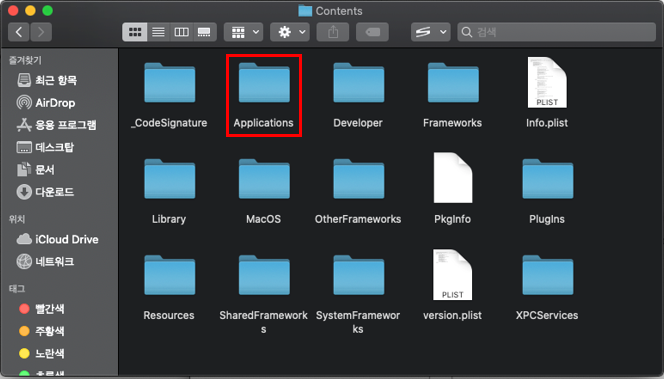Screen dimensions: 664x379
Task: Select the XPCServices folder icon
Action: (x=548, y=275)
